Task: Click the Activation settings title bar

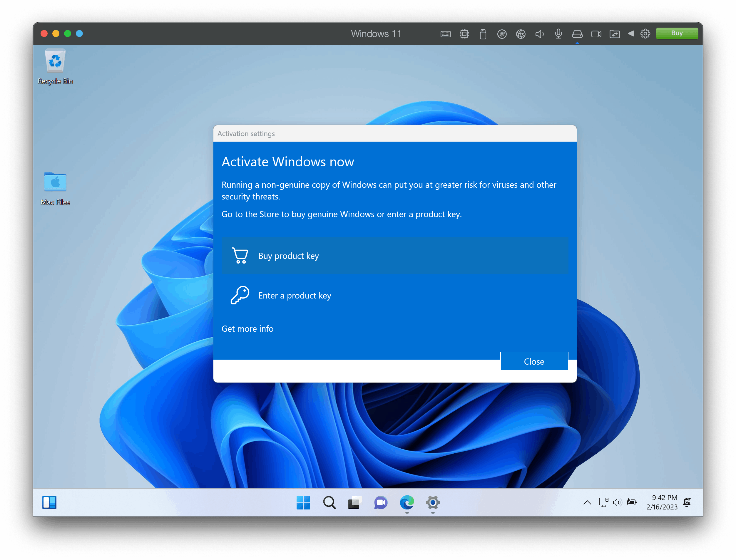Action: 395,133
